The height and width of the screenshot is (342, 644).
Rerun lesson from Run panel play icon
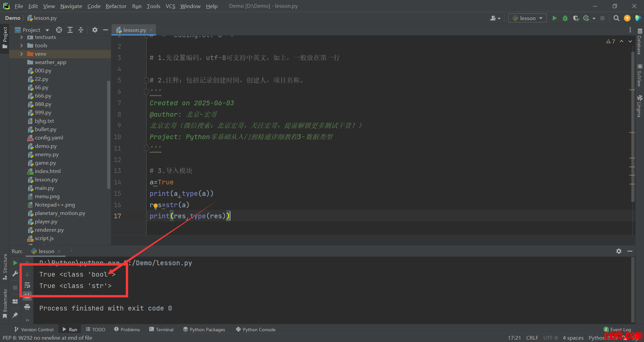pos(15,263)
